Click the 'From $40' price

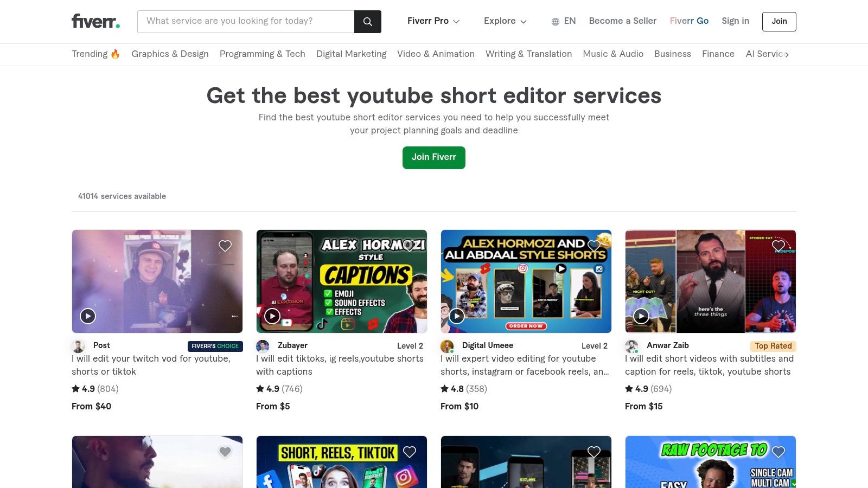[x=91, y=406]
